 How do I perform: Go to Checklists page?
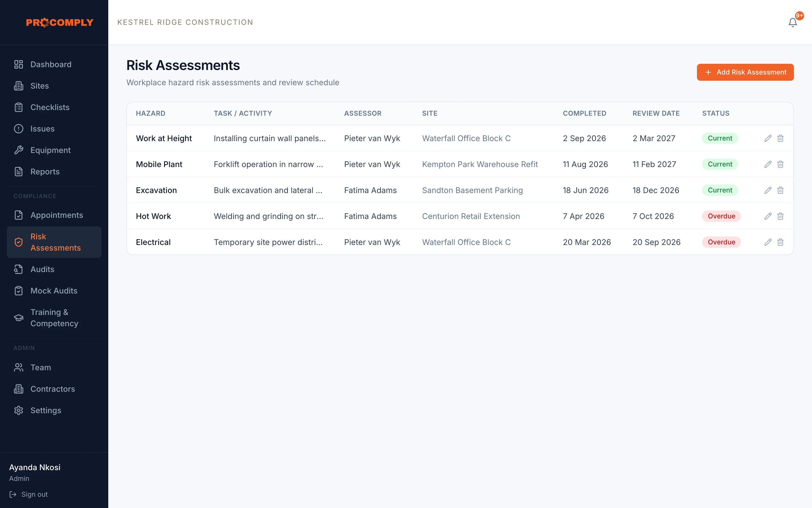click(54, 107)
